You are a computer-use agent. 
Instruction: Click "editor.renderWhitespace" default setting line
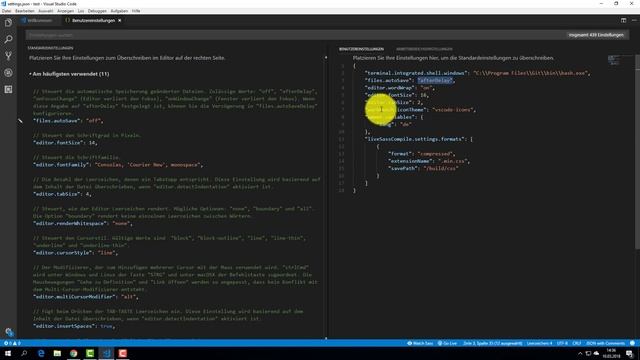click(x=83, y=224)
